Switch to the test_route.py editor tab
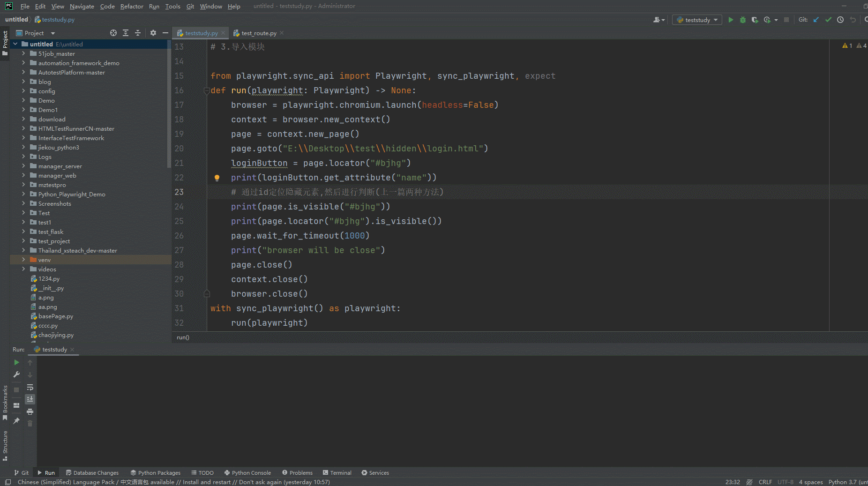868x486 pixels. coord(258,33)
